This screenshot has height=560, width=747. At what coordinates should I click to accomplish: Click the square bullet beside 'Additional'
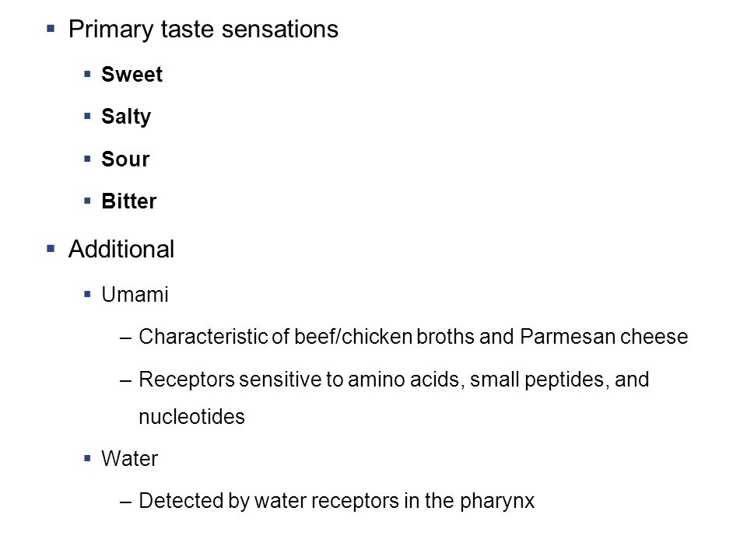click(51, 249)
